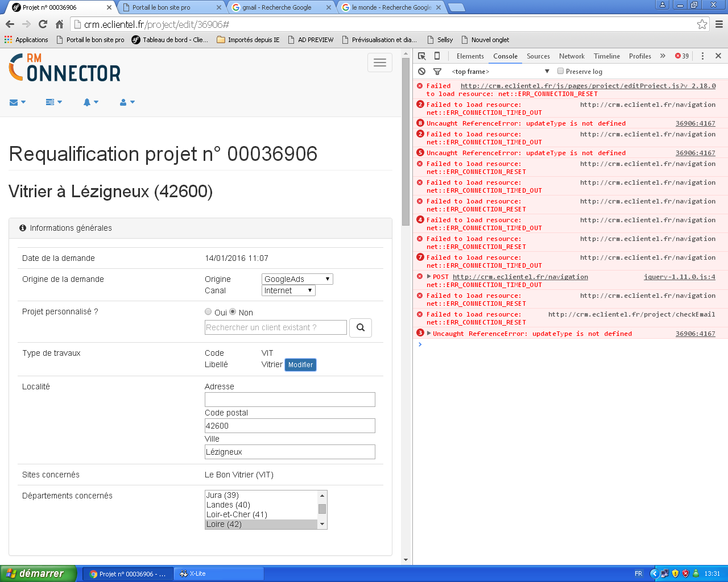Click the Adresse input field
This screenshot has width=728, height=582.
(290, 400)
